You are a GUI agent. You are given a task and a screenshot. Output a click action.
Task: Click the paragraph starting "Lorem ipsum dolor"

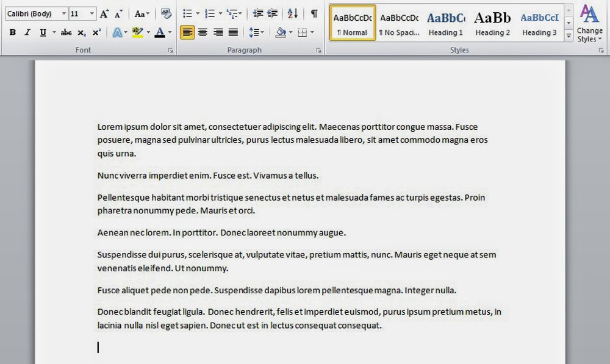[293, 140]
